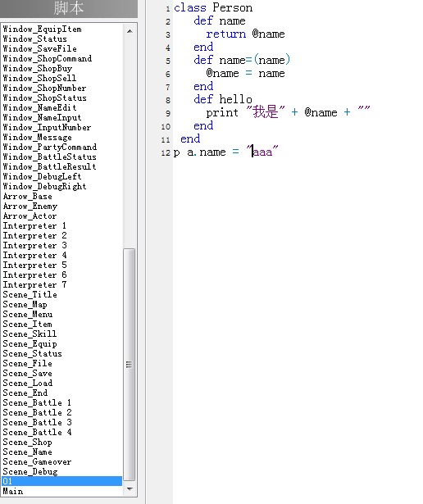The width and height of the screenshot is (423, 504).
Task: Click the 'class Person' code line
Action: click(x=213, y=7)
